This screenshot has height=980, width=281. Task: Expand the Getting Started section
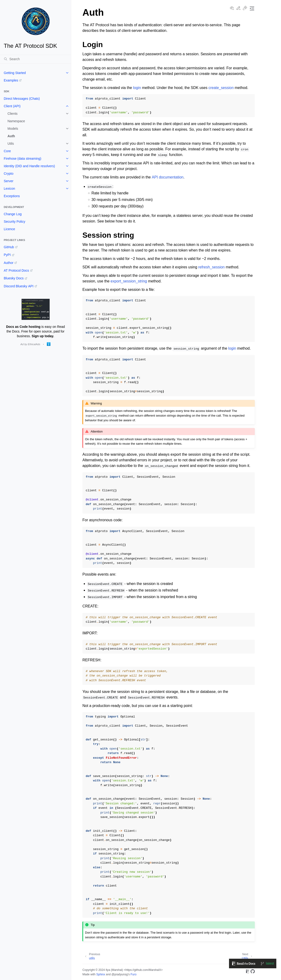coord(67,73)
